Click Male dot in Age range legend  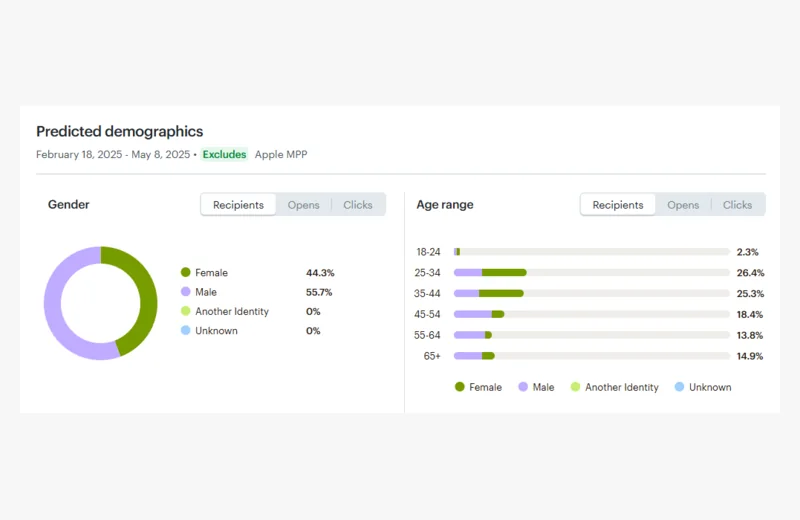pos(523,387)
